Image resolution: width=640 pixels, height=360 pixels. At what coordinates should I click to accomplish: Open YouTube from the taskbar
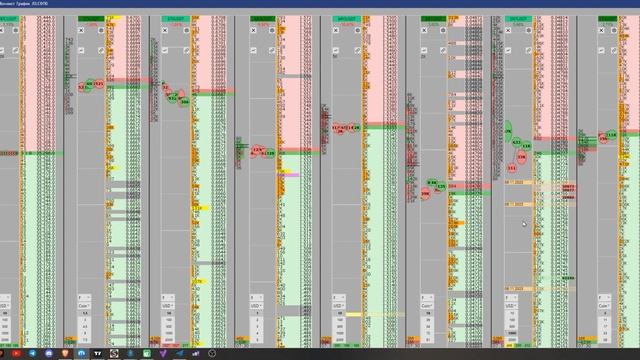point(16,353)
